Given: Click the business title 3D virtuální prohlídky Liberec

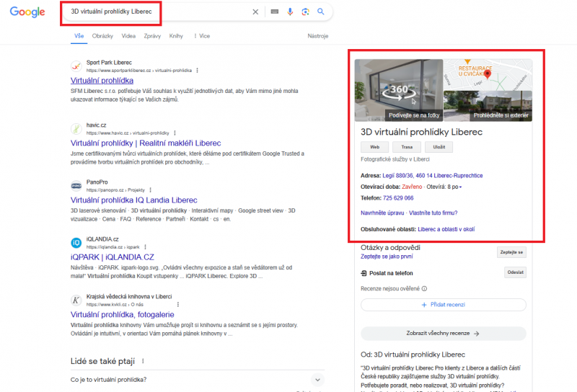Looking at the screenshot, I should click(x=421, y=132).
